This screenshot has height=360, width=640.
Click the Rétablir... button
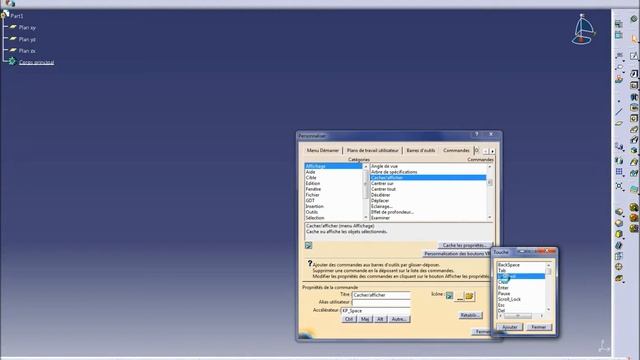470,316
